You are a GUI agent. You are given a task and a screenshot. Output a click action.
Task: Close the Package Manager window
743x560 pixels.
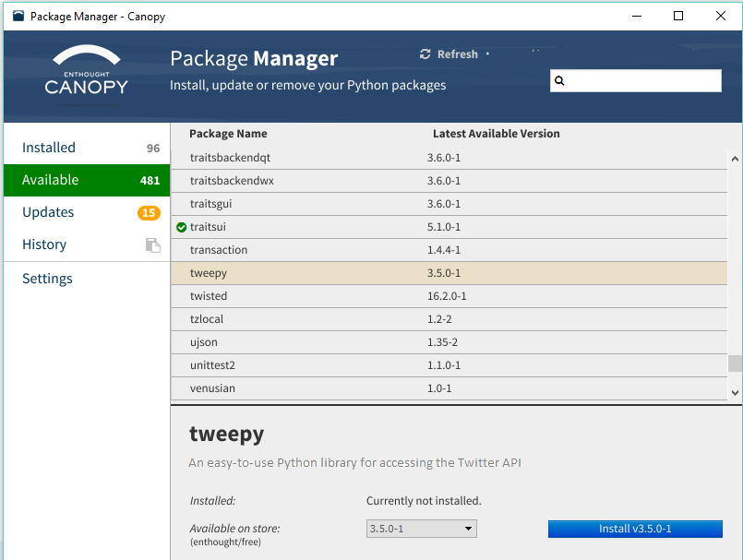point(721,16)
